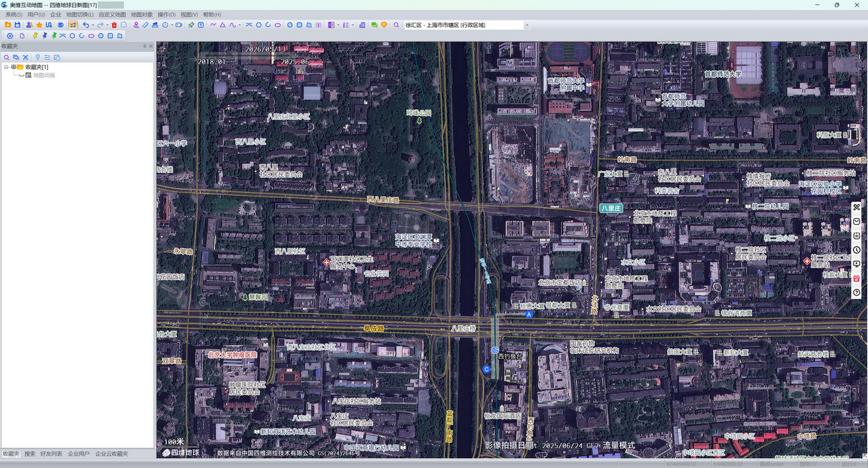Click the clock history icon in right sidebar

[857, 250]
